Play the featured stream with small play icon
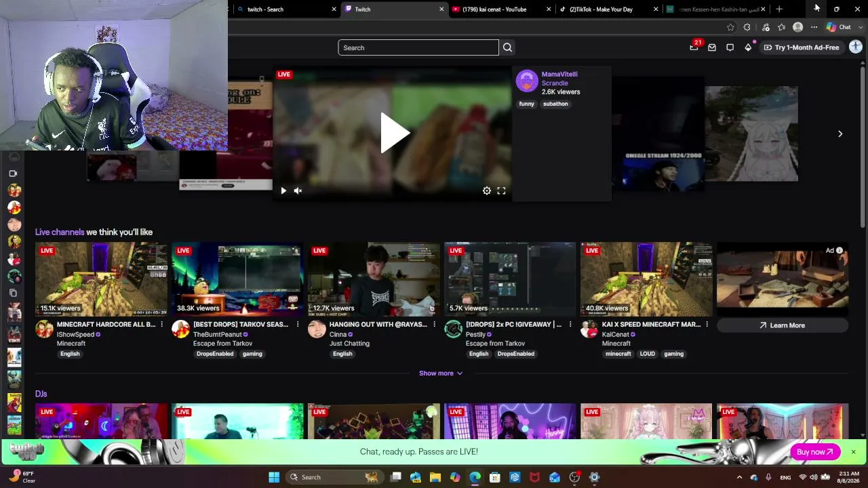Image resolution: width=868 pixels, height=488 pixels. click(283, 190)
